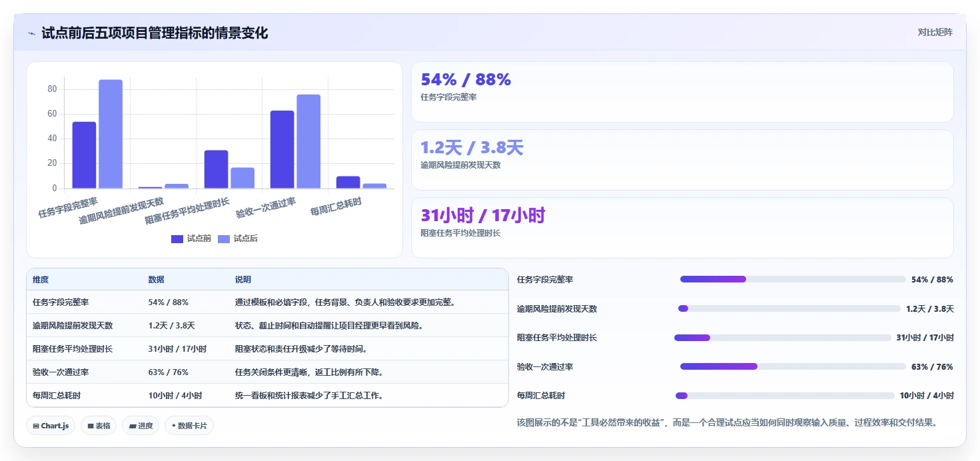This screenshot has height=461, width=980.
Task: Click the 对比矩阵 label in the header
Action: 935,32
